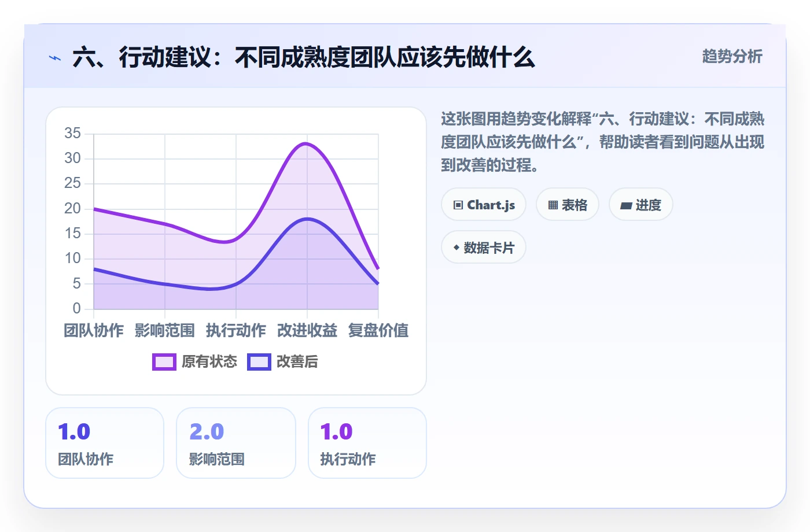Open the 执行动作 1.0 data card
This screenshot has height=532, width=810.
tap(367, 443)
